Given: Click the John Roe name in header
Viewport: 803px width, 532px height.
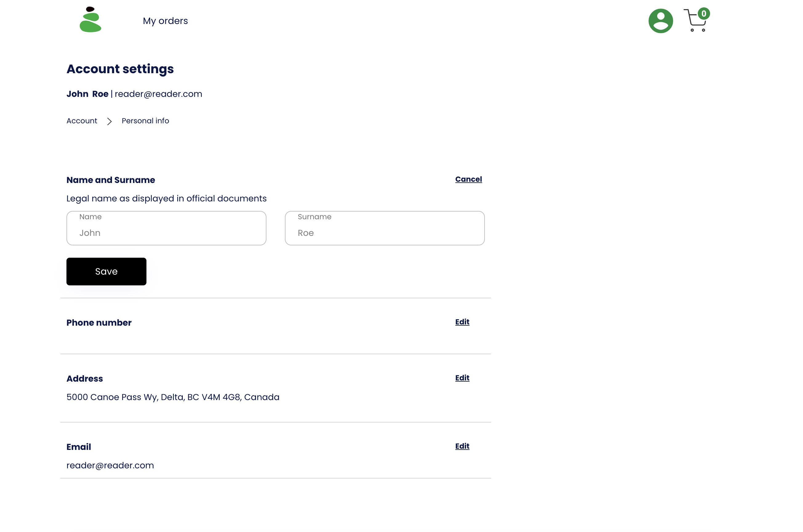Looking at the screenshot, I should tap(87, 94).
